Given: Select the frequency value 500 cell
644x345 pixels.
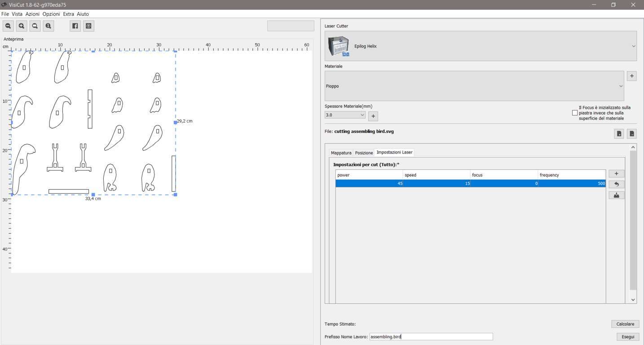Looking at the screenshot, I should (572, 183).
